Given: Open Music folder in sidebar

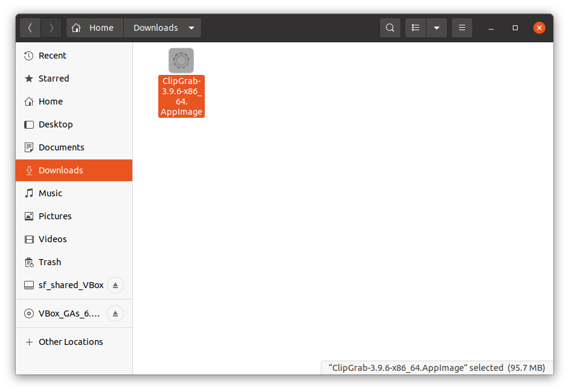Looking at the screenshot, I should (x=74, y=193).
